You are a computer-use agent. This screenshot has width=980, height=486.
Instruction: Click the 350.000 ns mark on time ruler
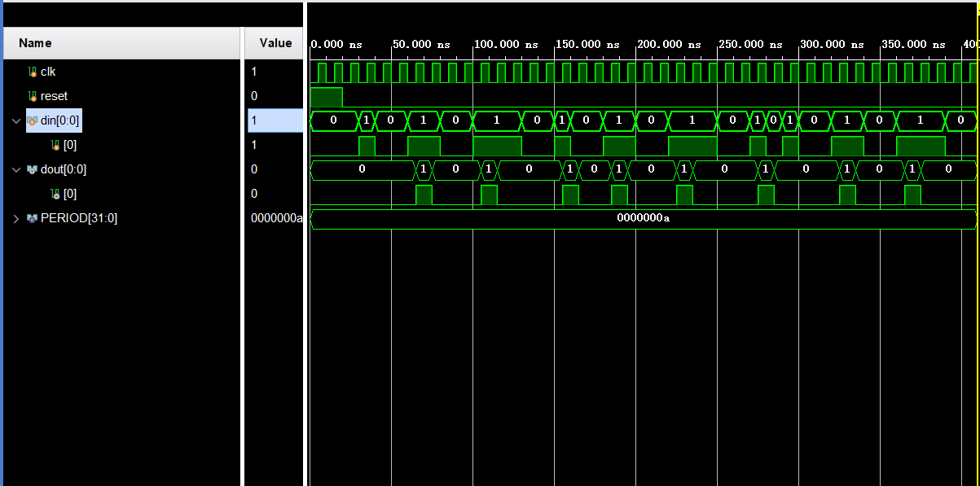click(913, 45)
